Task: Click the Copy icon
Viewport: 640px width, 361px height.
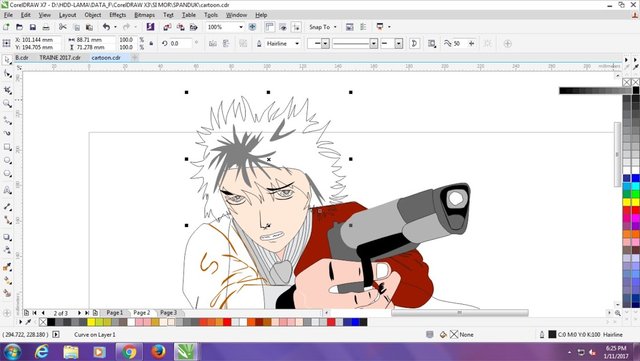Action: (76, 27)
